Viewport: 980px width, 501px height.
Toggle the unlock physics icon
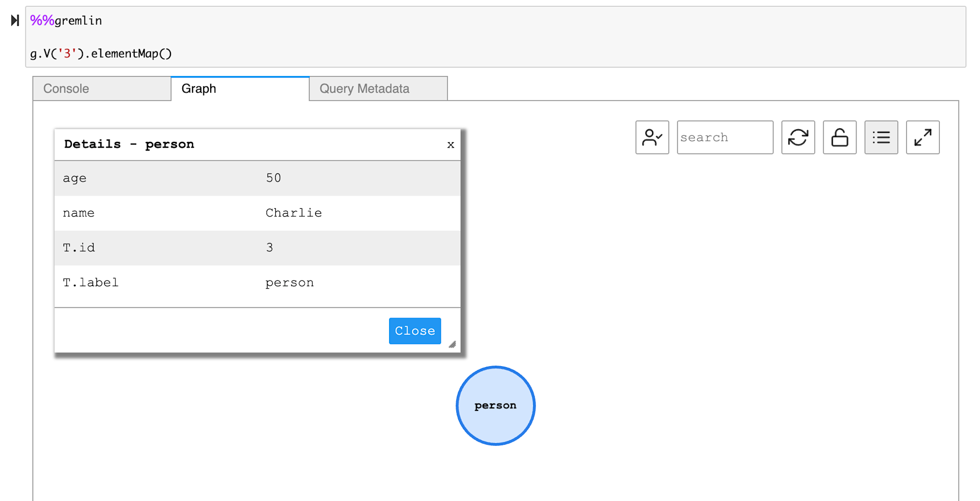(839, 137)
